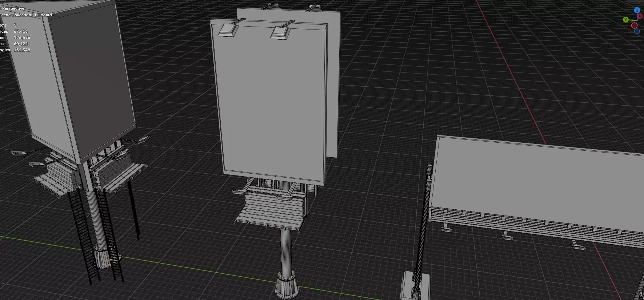Click the 'Scene Collection | Billboard-1' overlay text
The image size is (644, 300).
pyautogui.click(x=28, y=15)
